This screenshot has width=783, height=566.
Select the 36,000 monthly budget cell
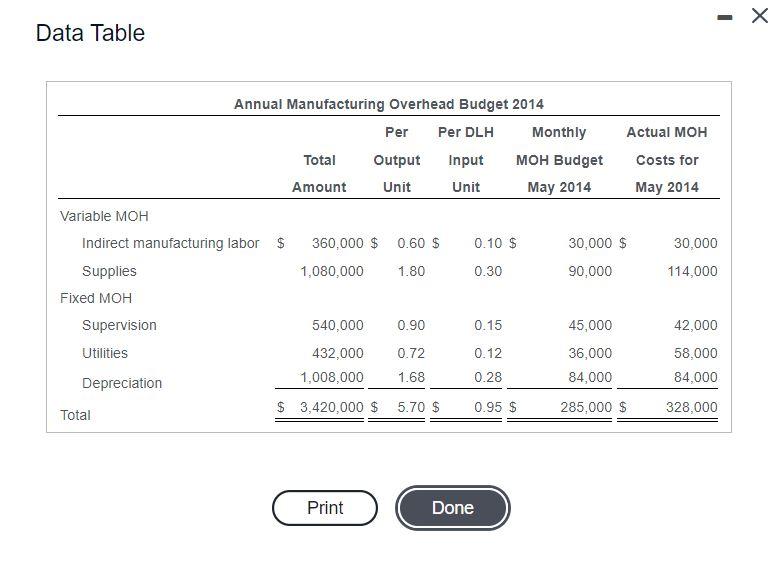tap(590, 353)
